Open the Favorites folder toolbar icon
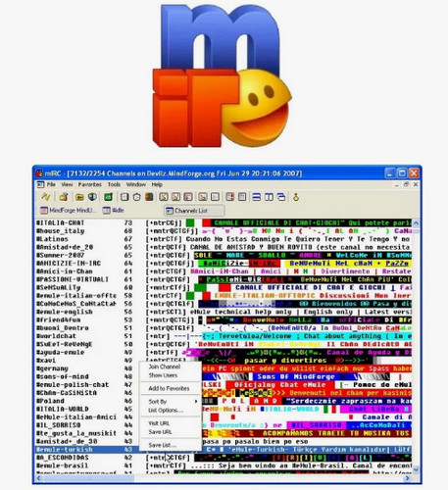Viewport: 448px width, 490px height. (x=79, y=197)
